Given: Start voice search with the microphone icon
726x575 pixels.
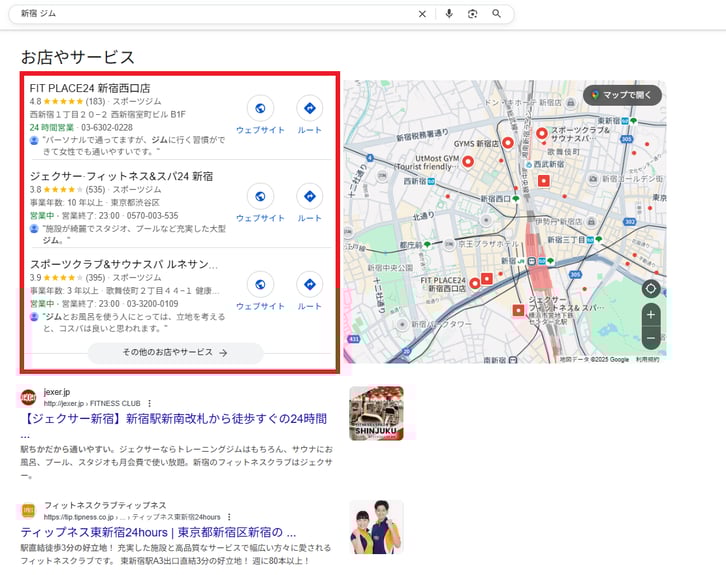Looking at the screenshot, I should (x=449, y=13).
